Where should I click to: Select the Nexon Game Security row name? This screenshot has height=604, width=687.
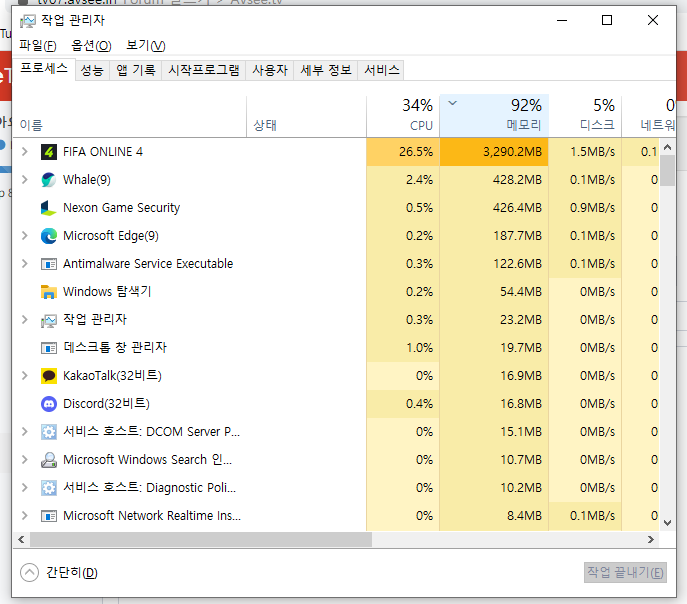pyautogui.click(x=121, y=208)
